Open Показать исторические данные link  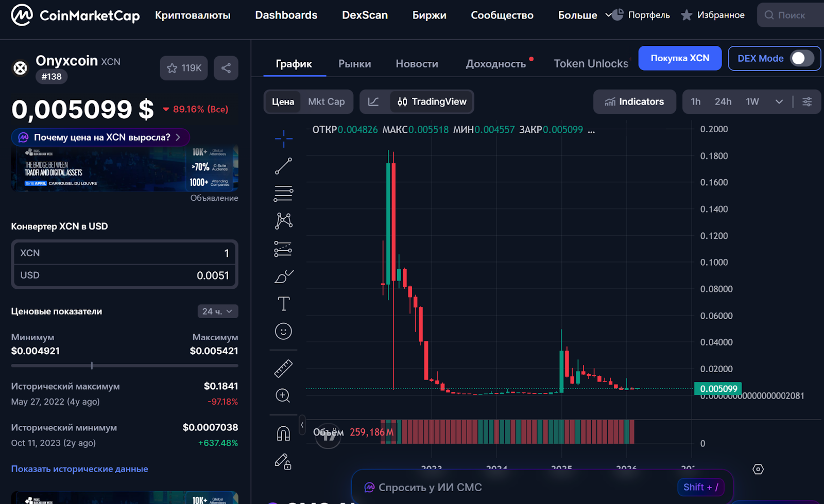pos(79,469)
